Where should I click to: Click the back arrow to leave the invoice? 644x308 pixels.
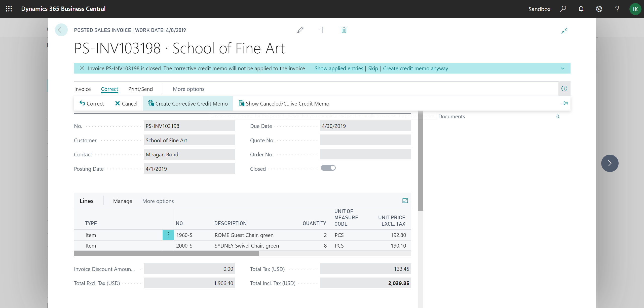point(61,30)
